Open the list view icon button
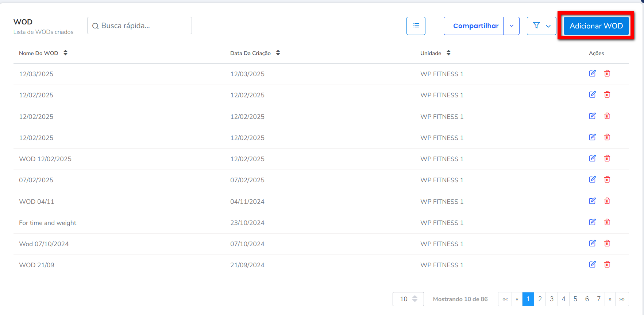The width and height of the screenshot is (644, 315). coord(416,26)
